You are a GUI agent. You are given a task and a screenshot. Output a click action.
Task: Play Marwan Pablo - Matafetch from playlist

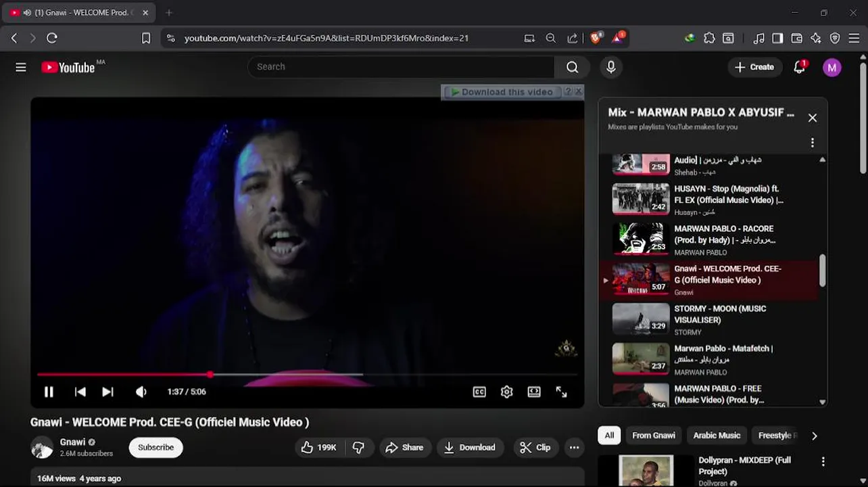[708, 359]
